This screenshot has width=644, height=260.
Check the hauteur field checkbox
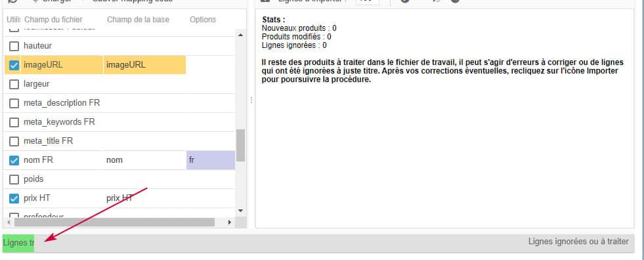tap(14, 46)
